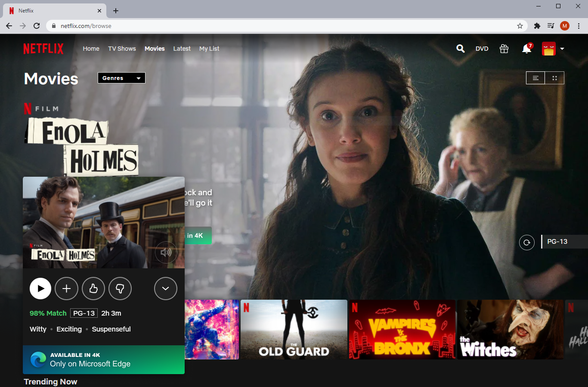Play Enola Holmes from the preview card
This screenshot has height=387, width=588.
pyautogui.click(x=40, y=289)
